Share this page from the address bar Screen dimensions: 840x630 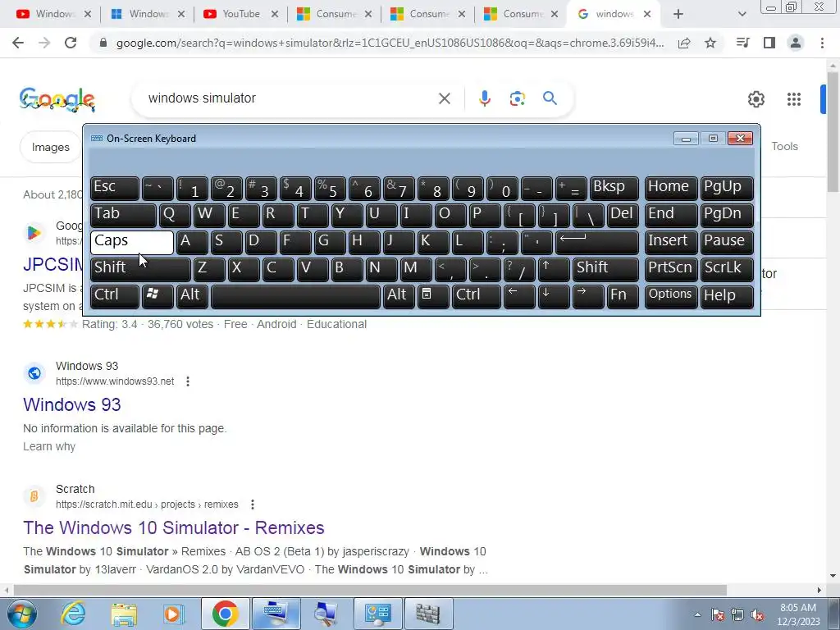click(684, 43)
